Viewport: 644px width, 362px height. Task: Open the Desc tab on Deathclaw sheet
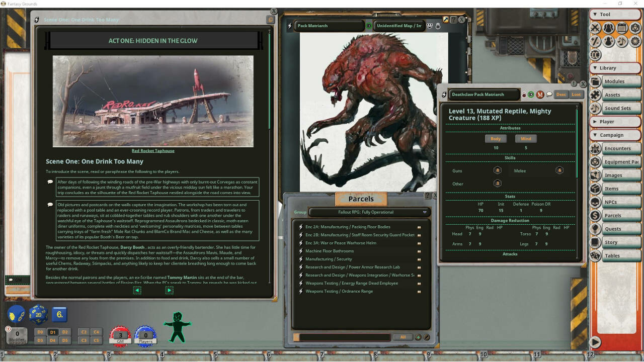pos(561,95)
